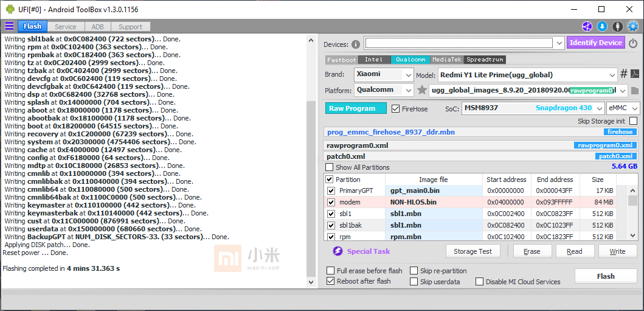Enable Skip re-partition checkbox
This screenshot has width=644, height=311.
coord(414,271)
